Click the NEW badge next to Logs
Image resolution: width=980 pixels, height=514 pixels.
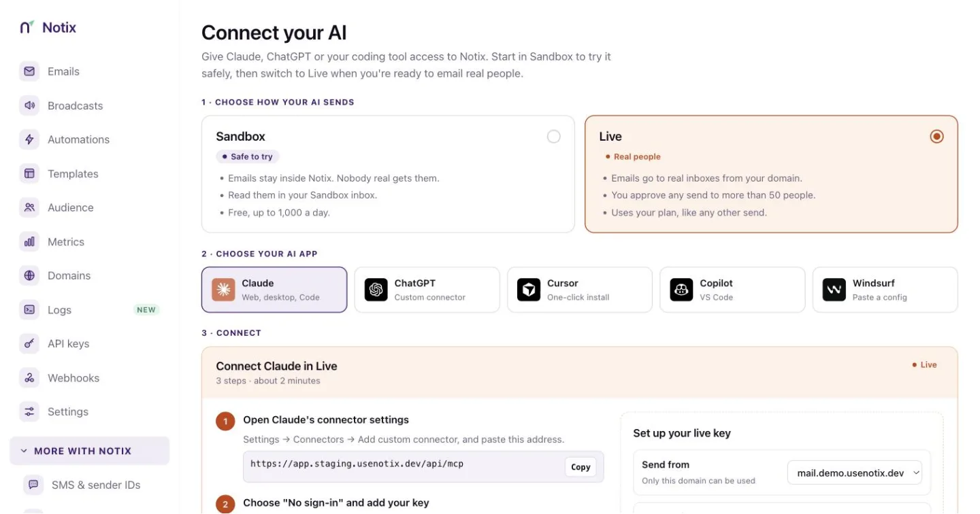click(x=146, y=310)
